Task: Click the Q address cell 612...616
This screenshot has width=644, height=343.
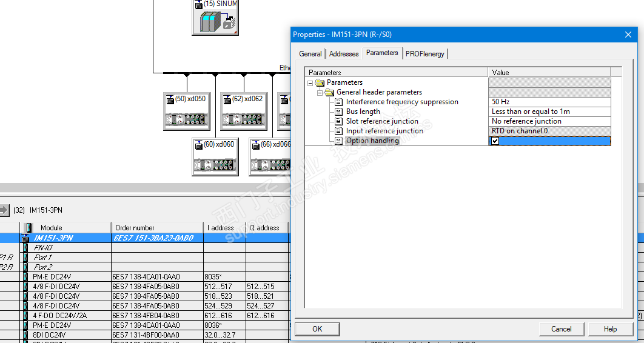Action: pos(261,316)
